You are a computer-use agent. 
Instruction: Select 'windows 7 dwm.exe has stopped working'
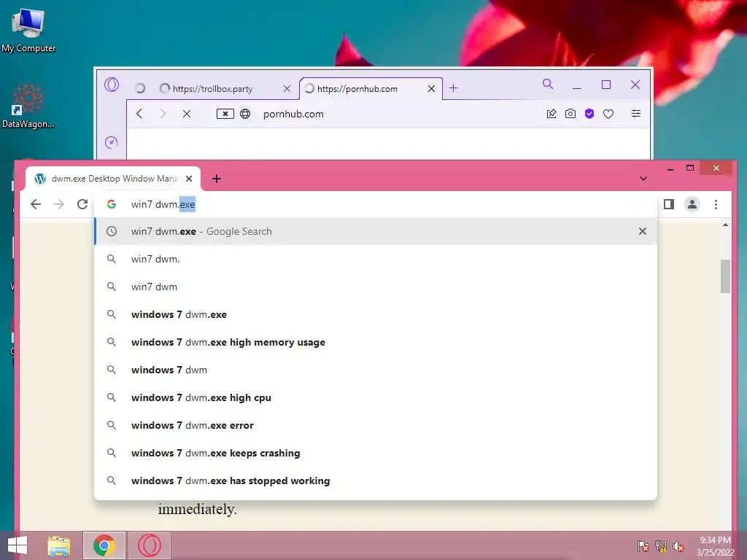coord(376,481)
